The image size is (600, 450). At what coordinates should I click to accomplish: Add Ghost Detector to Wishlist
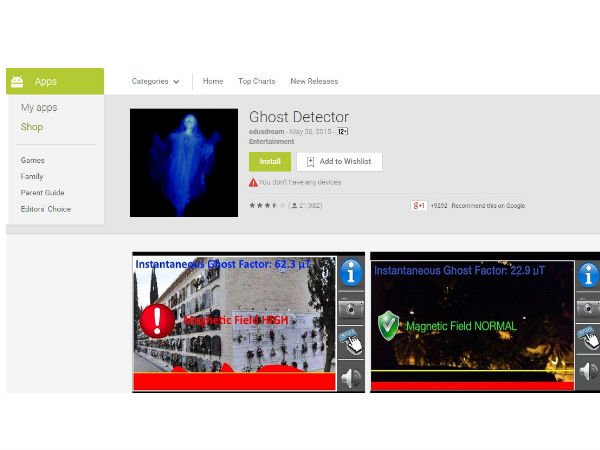click(x=339, y=161)
